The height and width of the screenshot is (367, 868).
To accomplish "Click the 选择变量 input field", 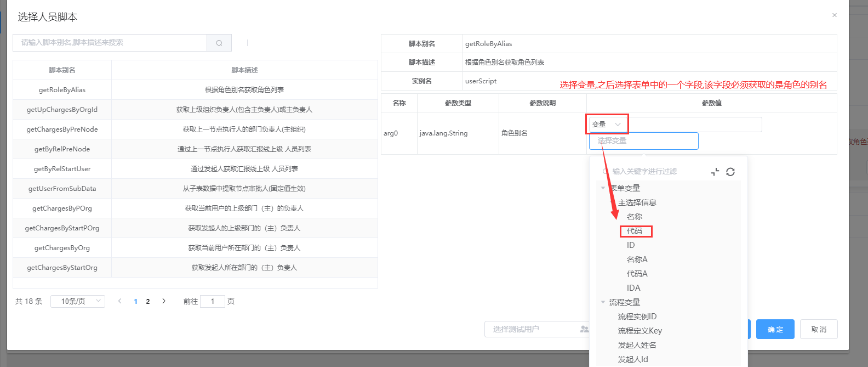I will [643, 141].
